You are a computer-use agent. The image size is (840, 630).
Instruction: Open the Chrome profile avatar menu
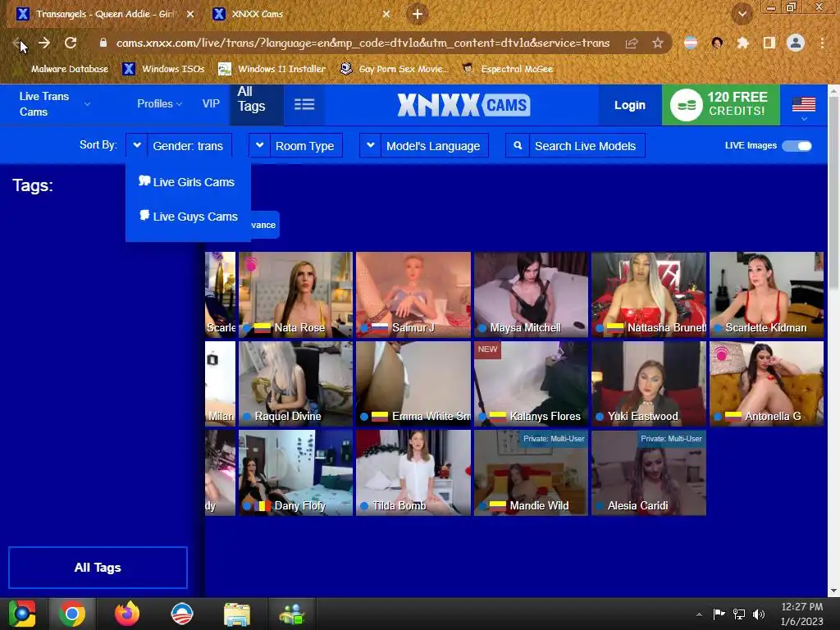pos(796,43)
